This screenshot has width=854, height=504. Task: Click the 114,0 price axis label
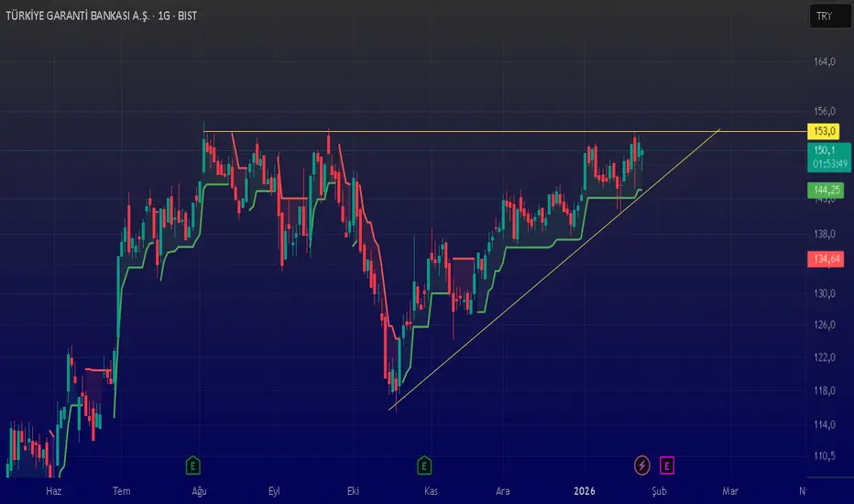(824, 424)
